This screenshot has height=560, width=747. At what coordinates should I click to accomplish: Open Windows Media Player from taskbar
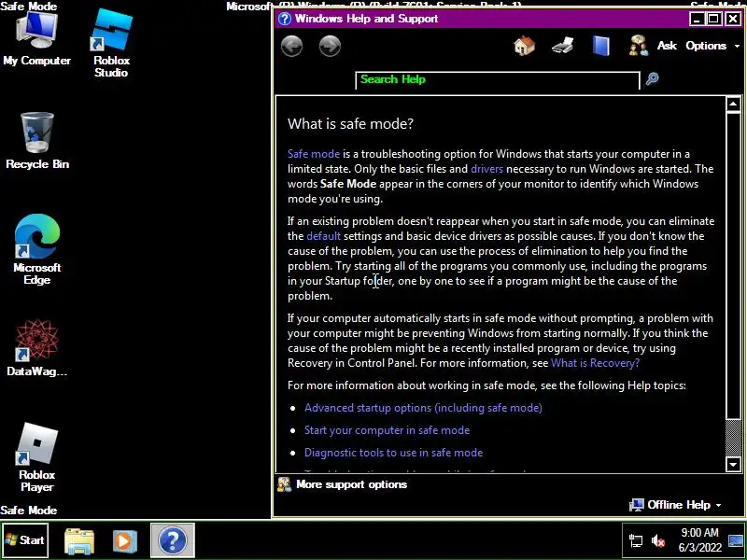click(125, 541)
